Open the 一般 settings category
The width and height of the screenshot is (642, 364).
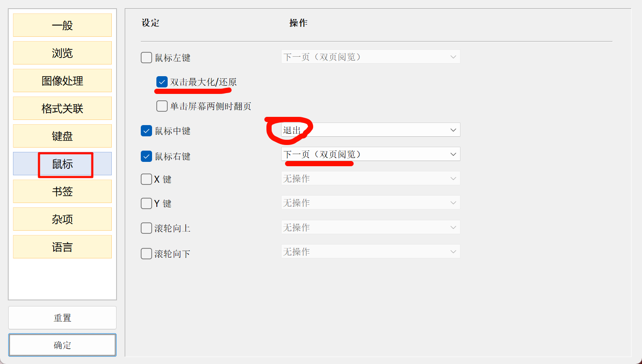point(62,25)
